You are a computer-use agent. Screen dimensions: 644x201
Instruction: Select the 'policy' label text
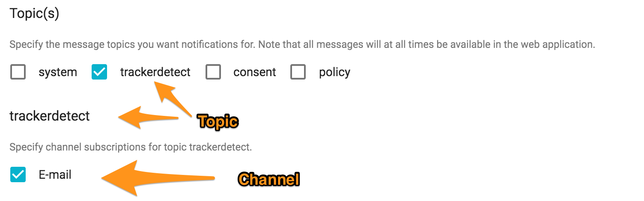[x=334, y=73]
